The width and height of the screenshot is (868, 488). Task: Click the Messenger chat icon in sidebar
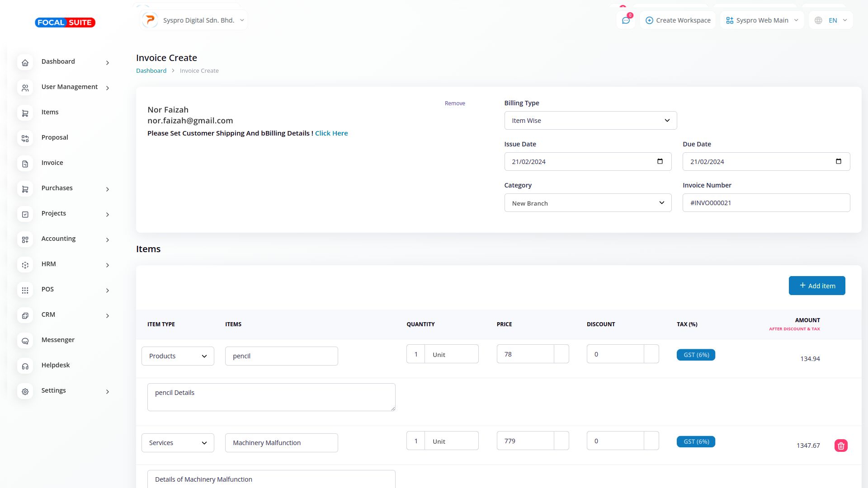[25, 341]
